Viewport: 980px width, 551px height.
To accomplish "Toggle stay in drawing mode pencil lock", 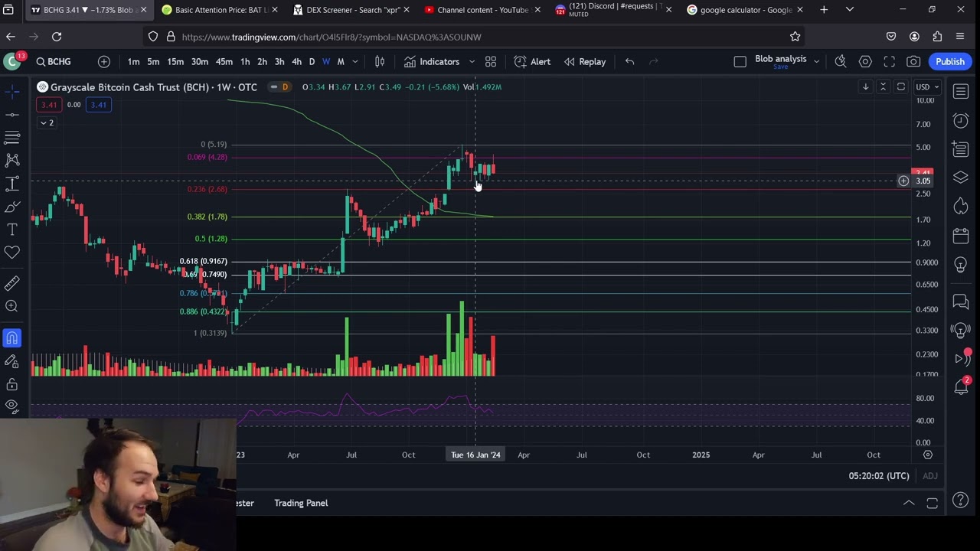I will [x=12, y=361].
